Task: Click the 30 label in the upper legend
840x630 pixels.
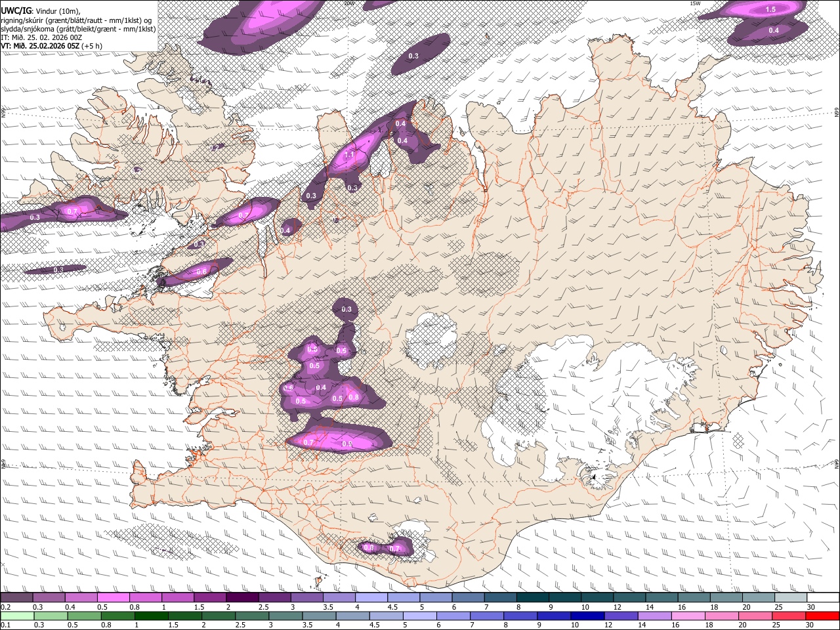Action: tap(811, 607)
